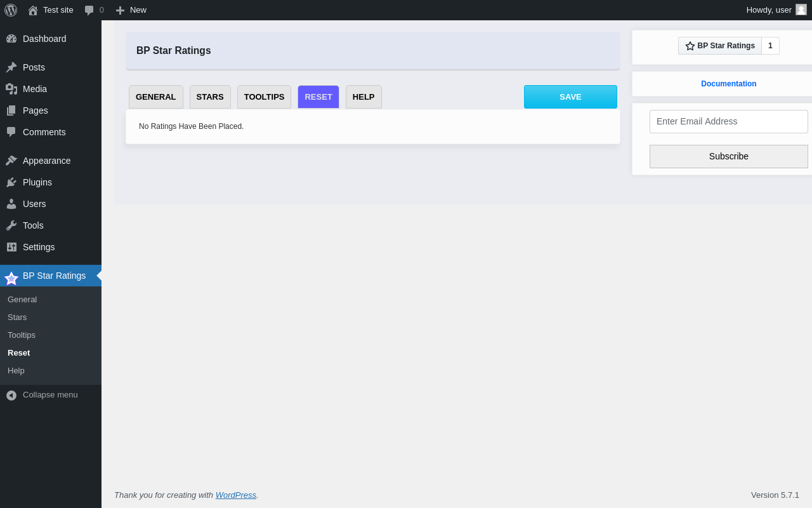
Task: Click the Subscribe button
Action: point(729,156)
